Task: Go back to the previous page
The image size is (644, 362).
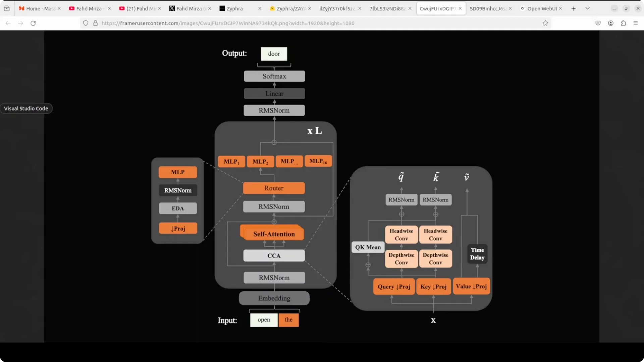Action: tap(8, 23)
